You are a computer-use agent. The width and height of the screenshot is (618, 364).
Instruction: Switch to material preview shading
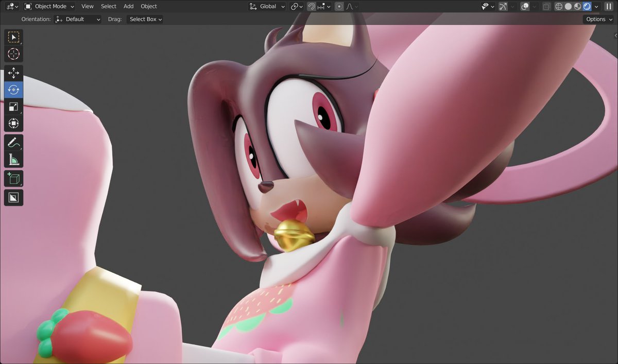(577, 6)
